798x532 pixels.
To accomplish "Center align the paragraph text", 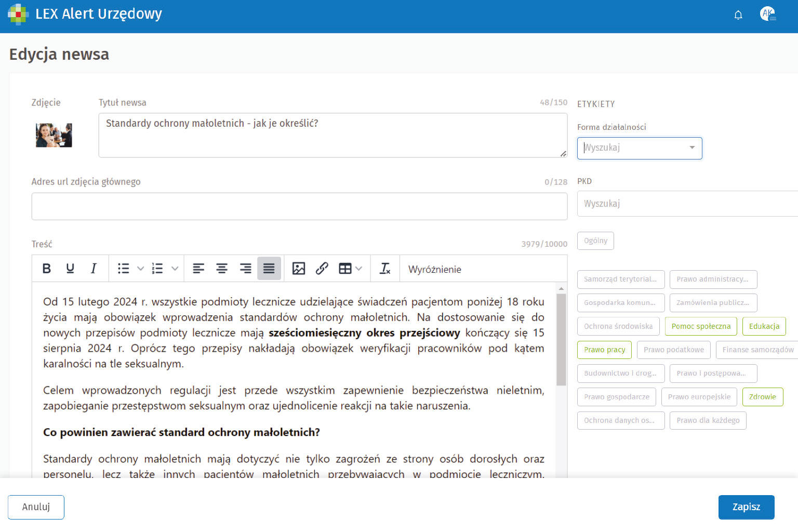I will coord(222,269).
